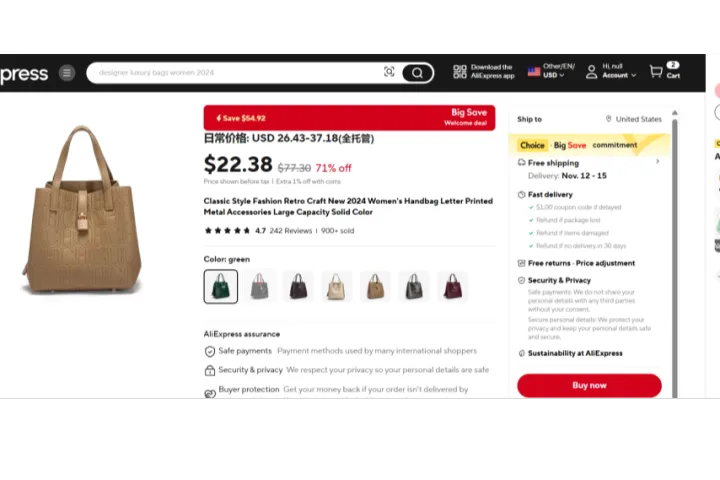Click the camera image search icon
Viewport: 720px width, 480px height.
[x=389, y=72]
